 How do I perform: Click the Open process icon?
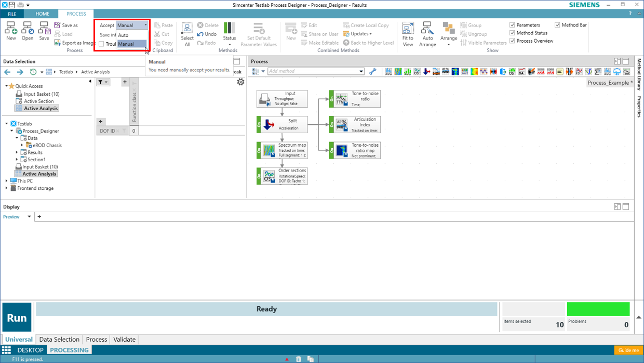pos(28,29)
